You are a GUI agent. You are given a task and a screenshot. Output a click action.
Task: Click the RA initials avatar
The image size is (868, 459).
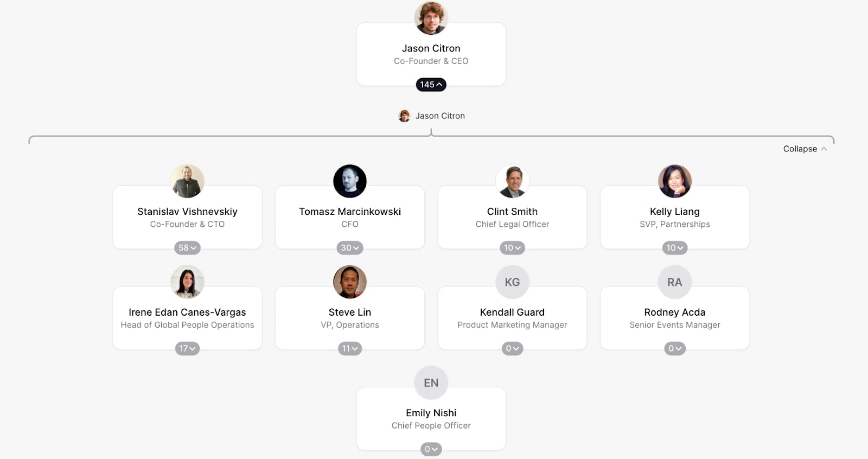click(x=674, y=282)
